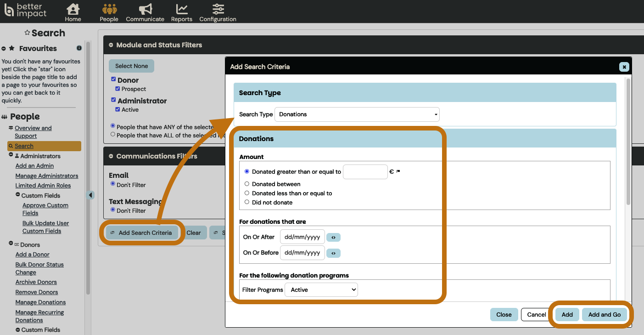Click date picker icon beside On Or After

point(333,238)
